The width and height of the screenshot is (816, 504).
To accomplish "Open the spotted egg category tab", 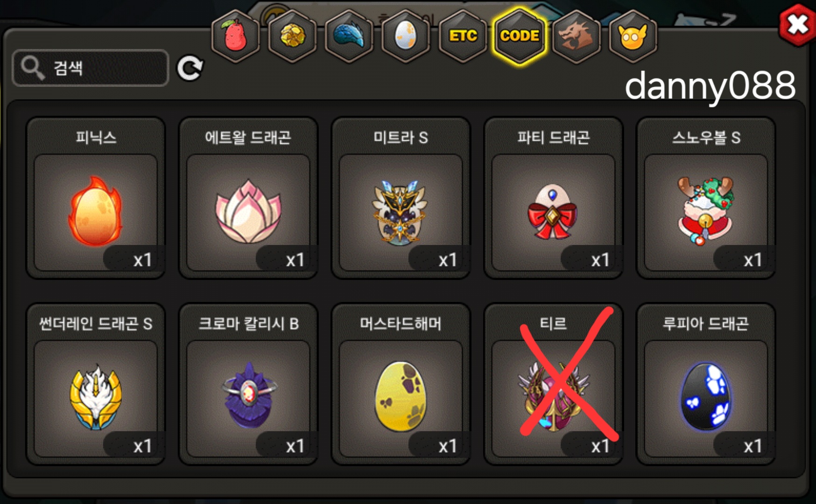I will 406,36.
